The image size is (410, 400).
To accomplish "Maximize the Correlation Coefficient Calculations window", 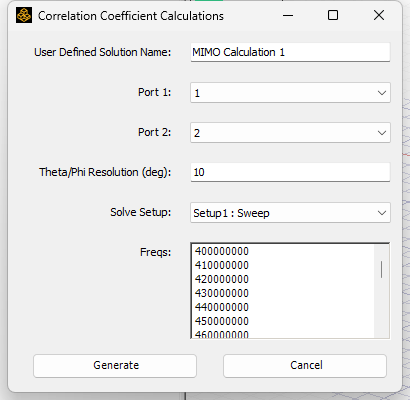I will (333, 15).
